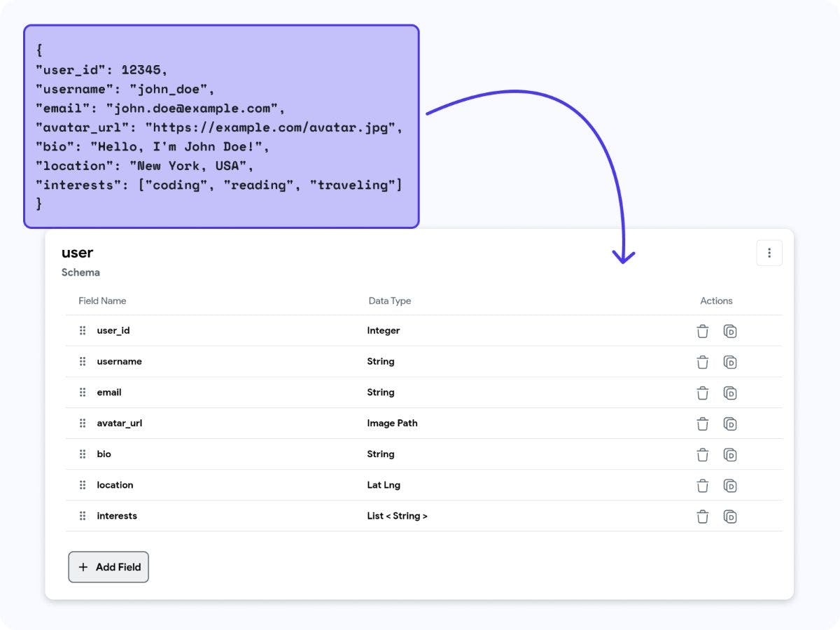840x630 pixels.
Task: Duplicate the interests field
Action: (x=730, y=517)
